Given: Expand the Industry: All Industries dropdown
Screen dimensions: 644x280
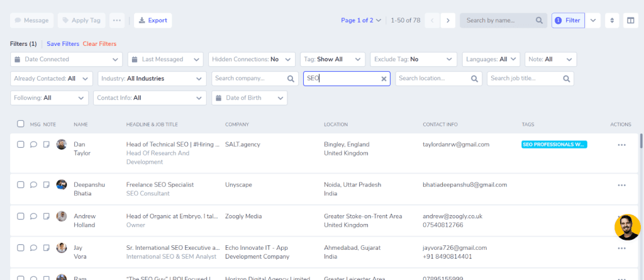Looking at the screenshot, I should click(x=152, y=79).
